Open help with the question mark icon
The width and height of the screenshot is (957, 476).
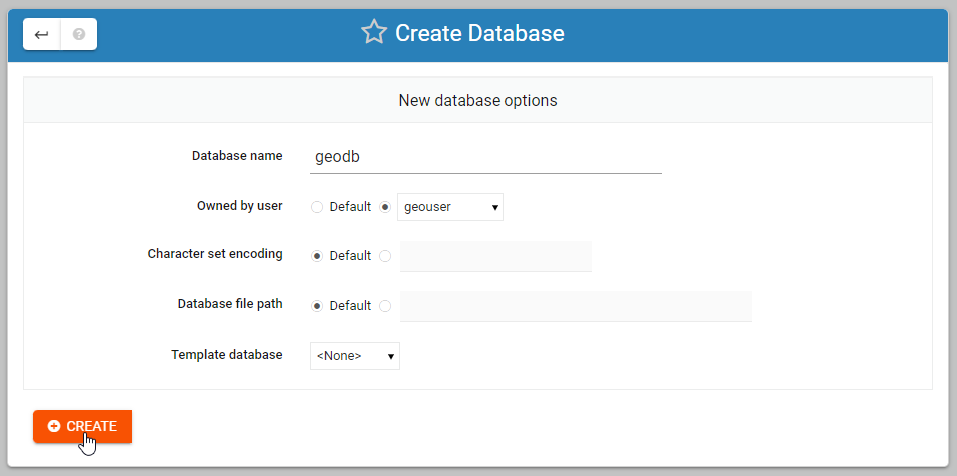[79, 34]
